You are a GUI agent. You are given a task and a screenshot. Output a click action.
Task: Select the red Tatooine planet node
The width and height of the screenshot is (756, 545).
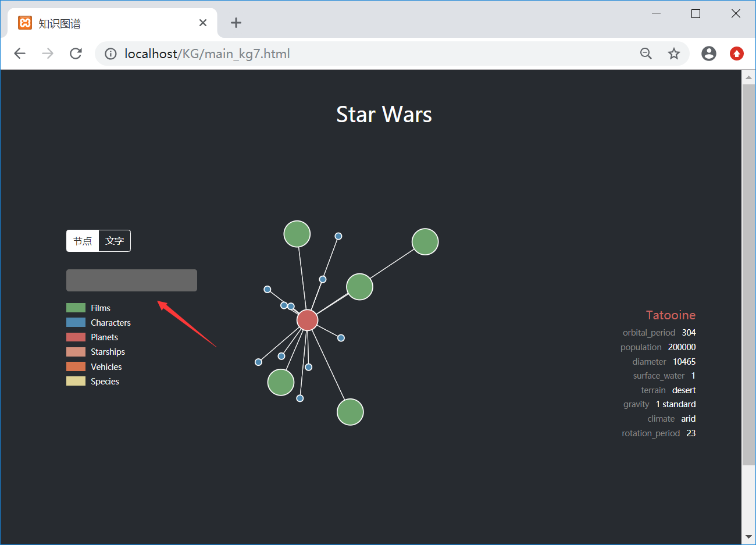[x=307, y=320]
